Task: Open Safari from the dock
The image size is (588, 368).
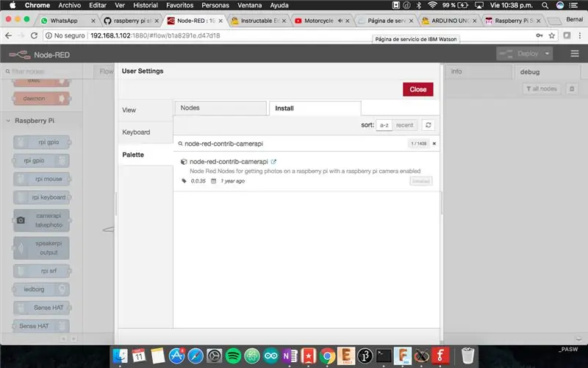Action: pyautogui.click(x=196, y=355)
